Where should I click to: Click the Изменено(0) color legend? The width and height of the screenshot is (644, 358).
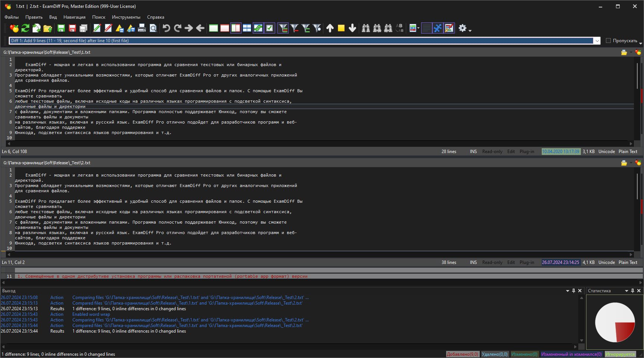pyautogui.click(x=524, y=354)
